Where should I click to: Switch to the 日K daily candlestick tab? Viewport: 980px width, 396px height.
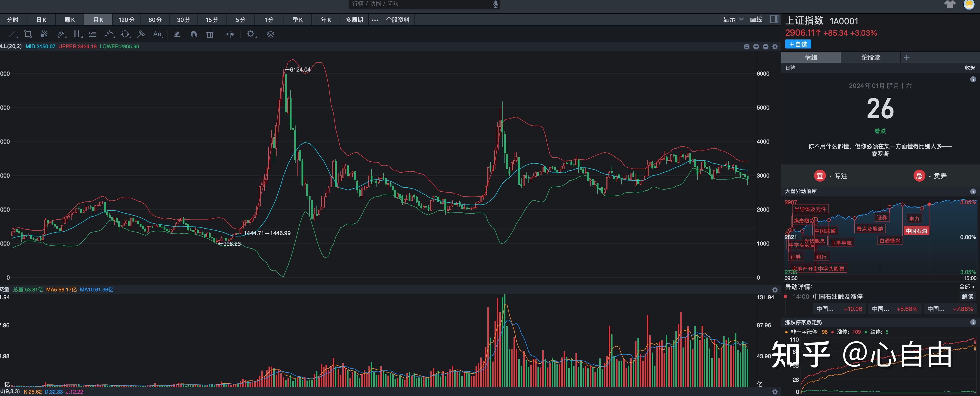coord(41,19)
